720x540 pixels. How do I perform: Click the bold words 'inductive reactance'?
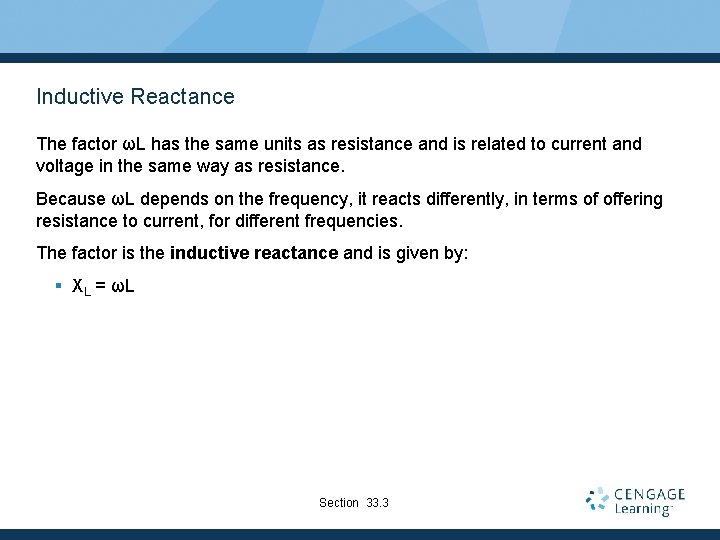[x=254, y=253]
